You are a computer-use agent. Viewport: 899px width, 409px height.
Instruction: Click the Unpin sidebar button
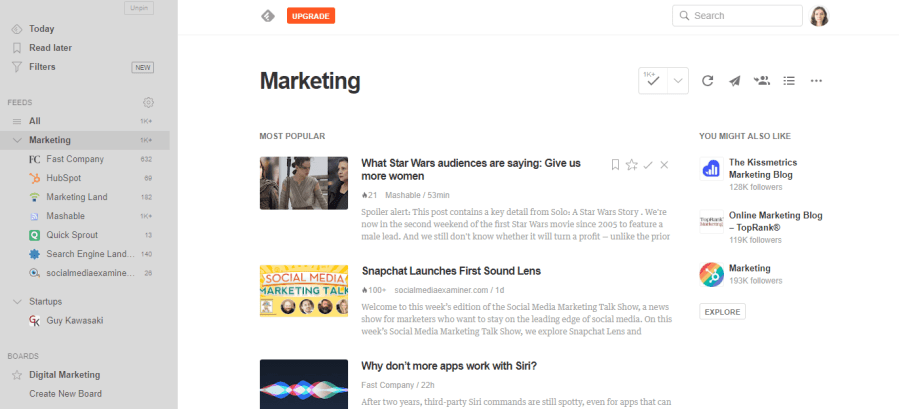(139, 8)
